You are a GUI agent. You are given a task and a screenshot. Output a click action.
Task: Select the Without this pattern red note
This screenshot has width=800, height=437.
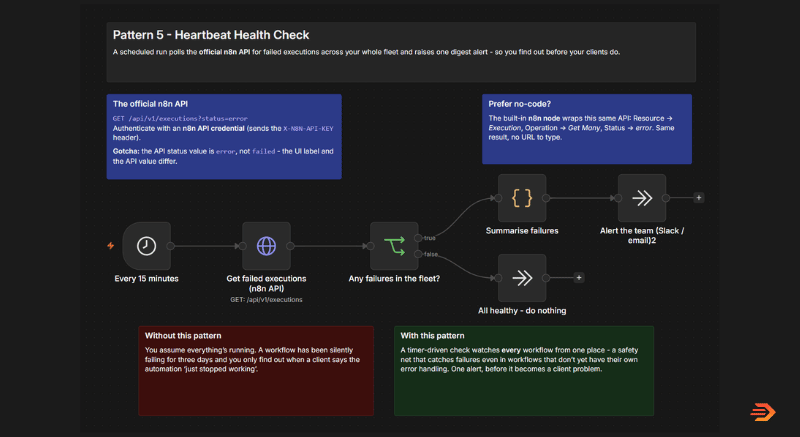click(x=256, y=371)
